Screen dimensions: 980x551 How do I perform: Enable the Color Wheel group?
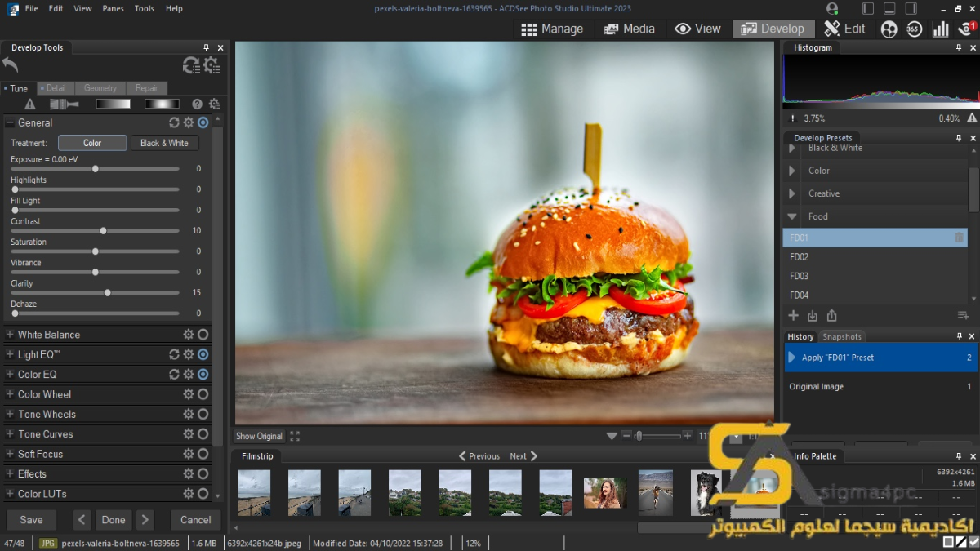click(x=203, y=394)
